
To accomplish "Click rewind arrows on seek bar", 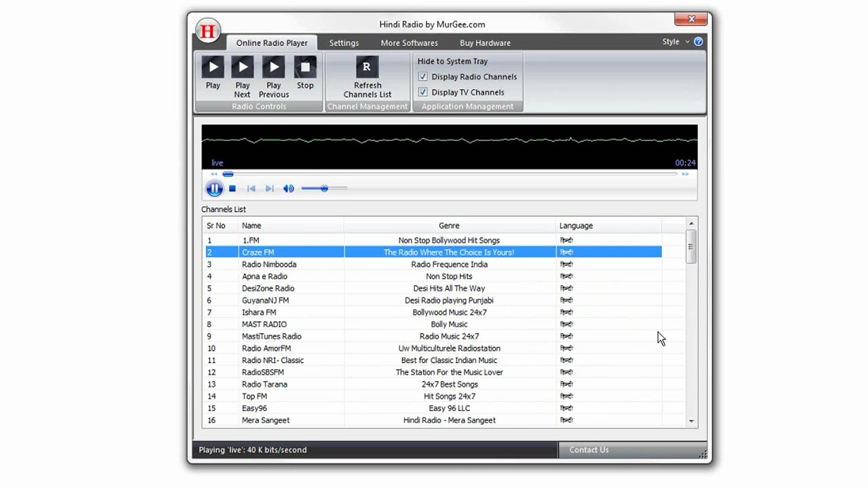I will coord(214,174).
